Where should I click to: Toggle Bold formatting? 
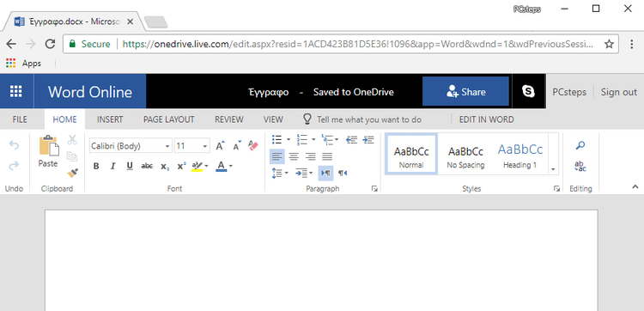(x=96, y=166)
